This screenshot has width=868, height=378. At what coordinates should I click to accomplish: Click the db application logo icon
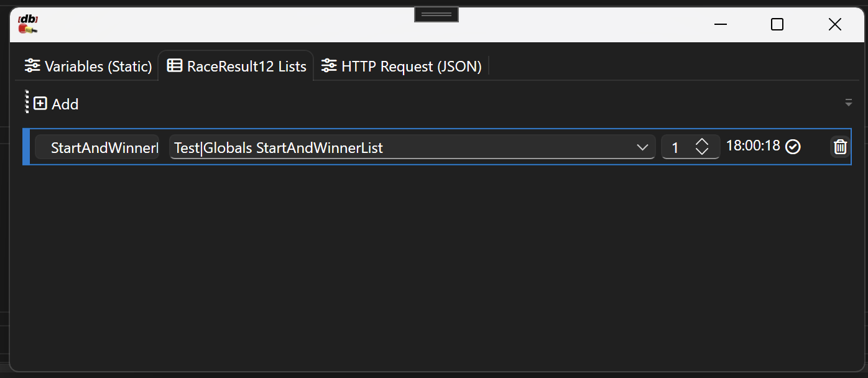tap(28, 24)
